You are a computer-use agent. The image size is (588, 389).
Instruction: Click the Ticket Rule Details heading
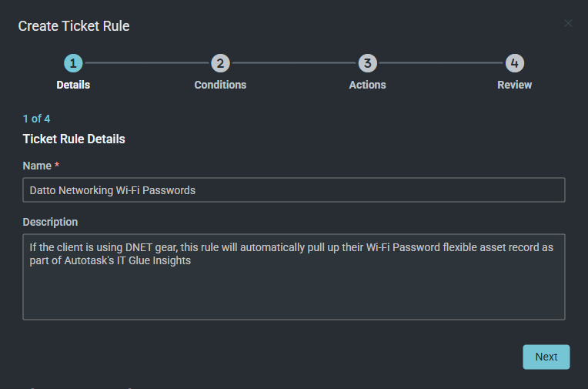pos(74,139)
